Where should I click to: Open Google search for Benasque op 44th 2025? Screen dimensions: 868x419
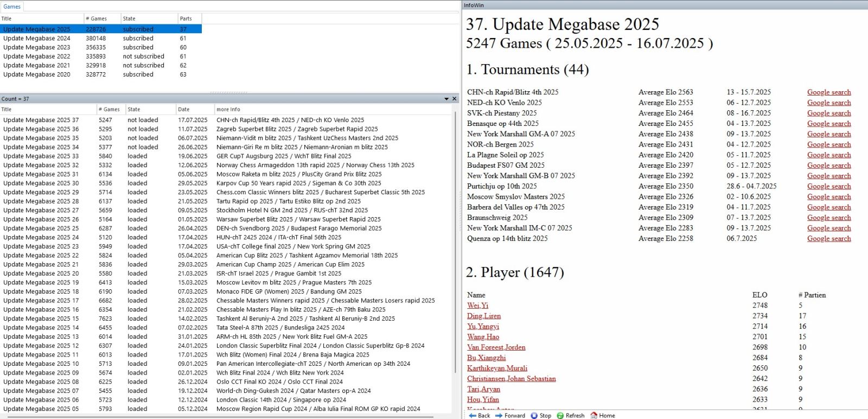(829, 123)
